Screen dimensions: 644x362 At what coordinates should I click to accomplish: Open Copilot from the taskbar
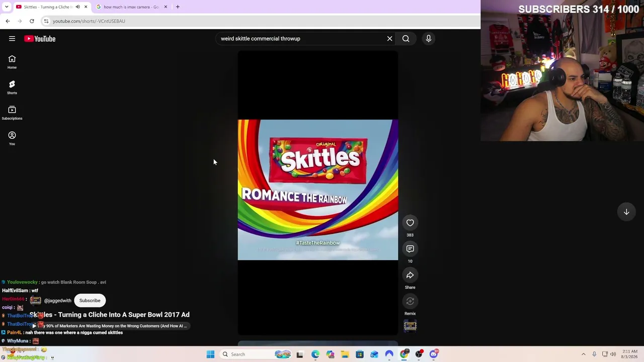(x=330, y=354)
